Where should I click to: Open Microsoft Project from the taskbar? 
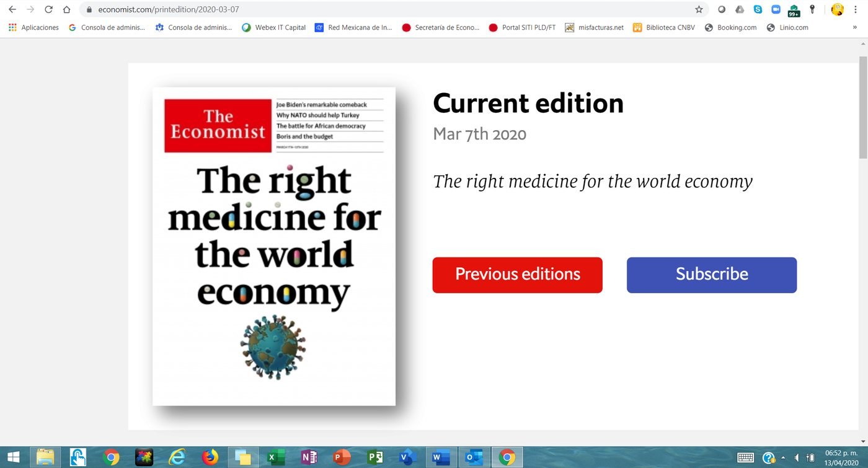[x=375, y=457]
